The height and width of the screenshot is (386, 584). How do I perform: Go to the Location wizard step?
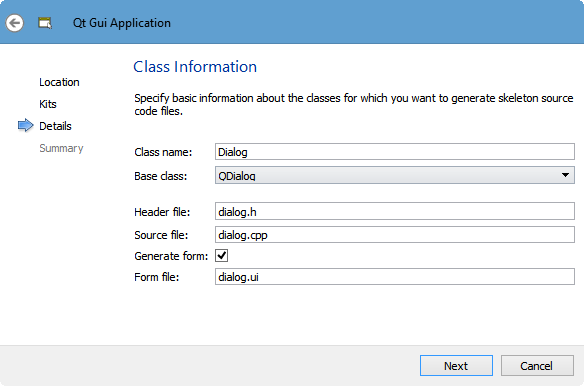coord(59,82)
